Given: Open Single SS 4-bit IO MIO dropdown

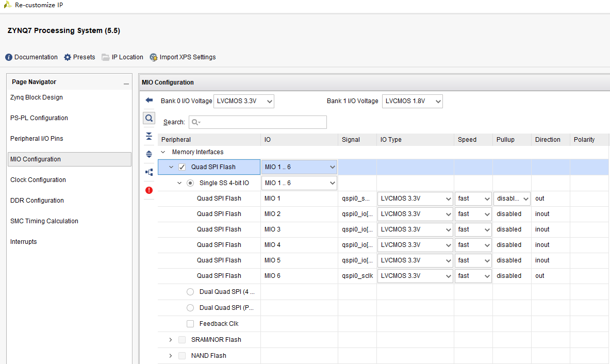Looking at the screenshot, I should pyautogui.click(x=299, y=183).
